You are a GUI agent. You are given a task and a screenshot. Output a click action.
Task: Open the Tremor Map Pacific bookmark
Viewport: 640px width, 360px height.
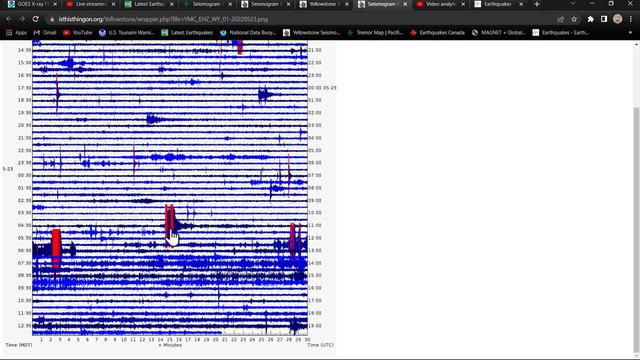(375, 32)
